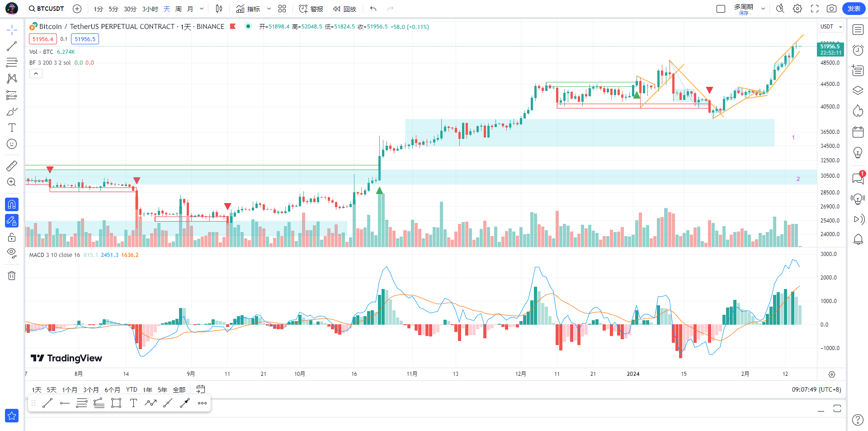This screenshot has width=868, height=431.
Task: Open price scale settings gear at axis corner
Action: click(832, 374)
